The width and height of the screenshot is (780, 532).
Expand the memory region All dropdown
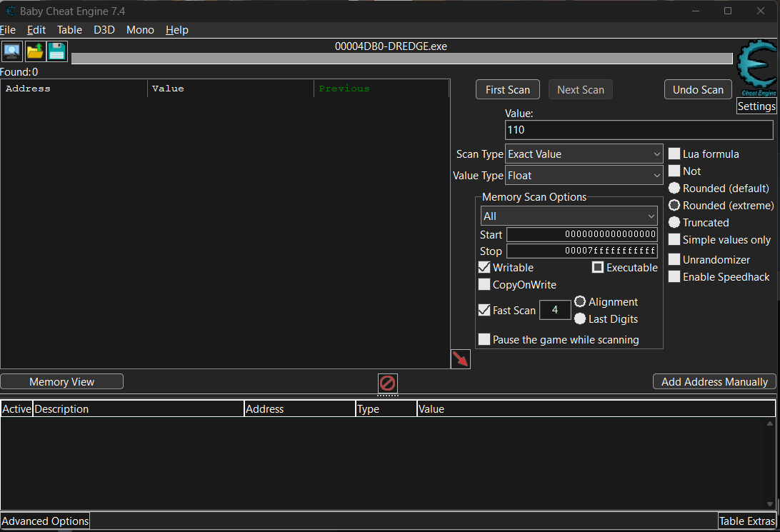[569, 216]
